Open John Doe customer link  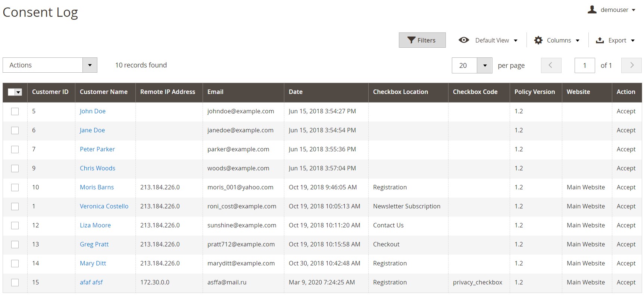[93, 111]
